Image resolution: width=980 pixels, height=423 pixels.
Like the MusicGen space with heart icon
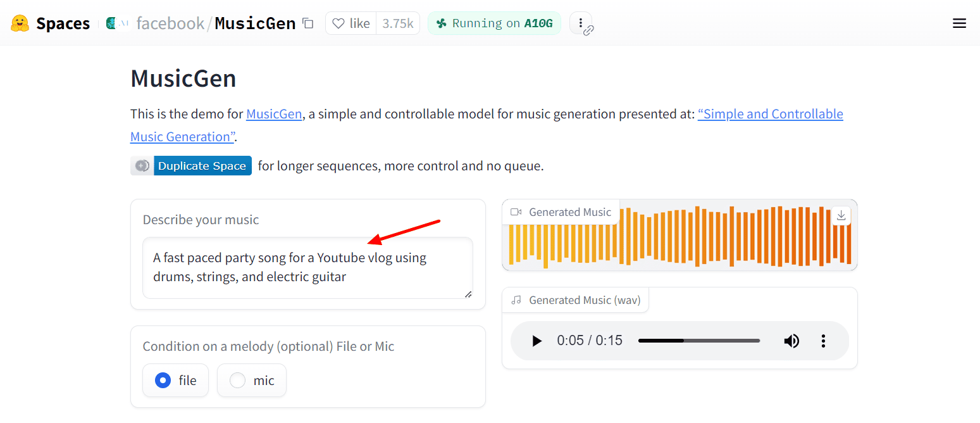[x=351, y=23]
